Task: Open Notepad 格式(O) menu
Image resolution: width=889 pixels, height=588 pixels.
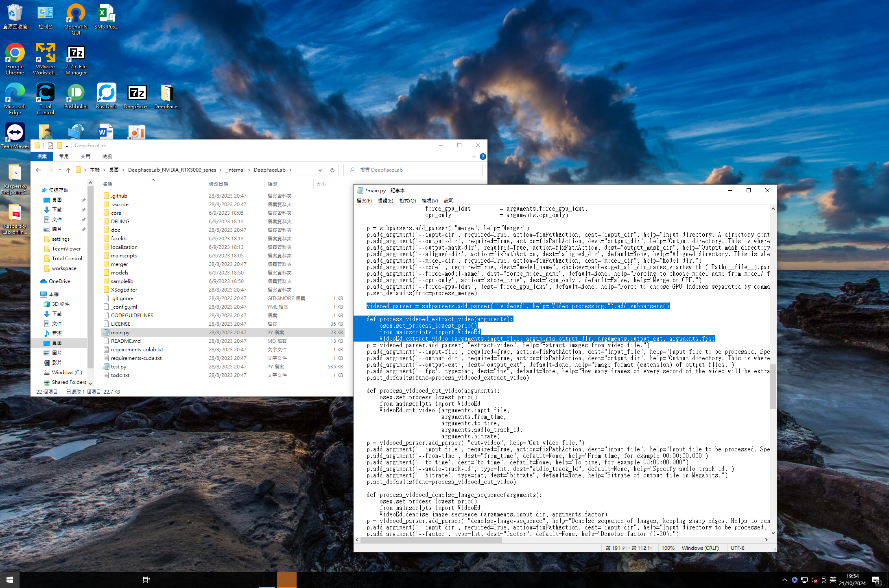Action: coord(407,201)
